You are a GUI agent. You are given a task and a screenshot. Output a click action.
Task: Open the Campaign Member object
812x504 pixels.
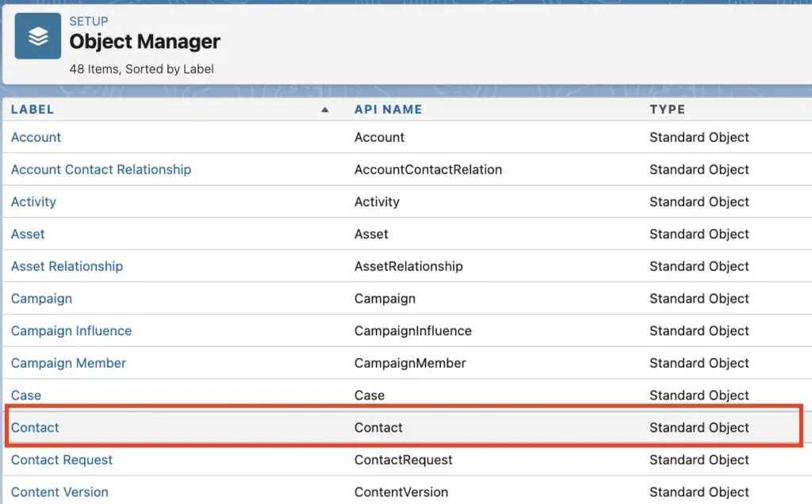click(68, 363)
